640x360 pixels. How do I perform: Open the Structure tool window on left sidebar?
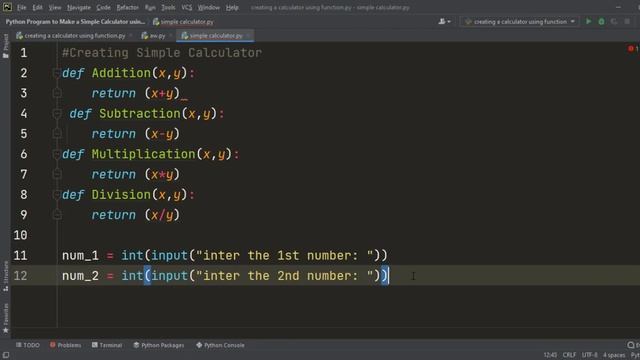click(5, 276)
